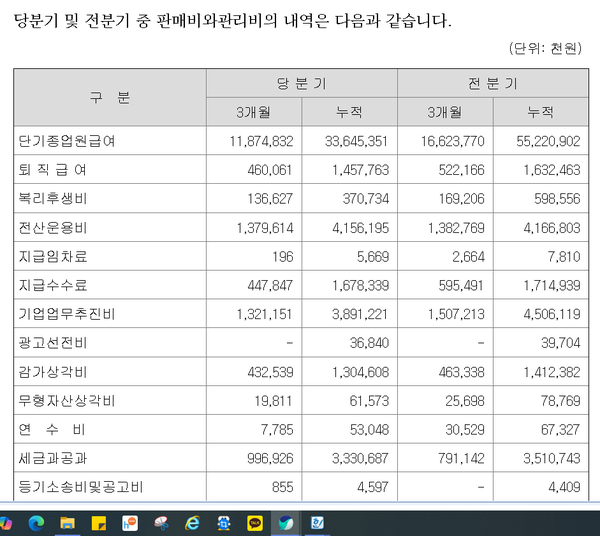Select the 연 수 비 row label
This screenshot has width=600, height=536.
pos(52,429)
